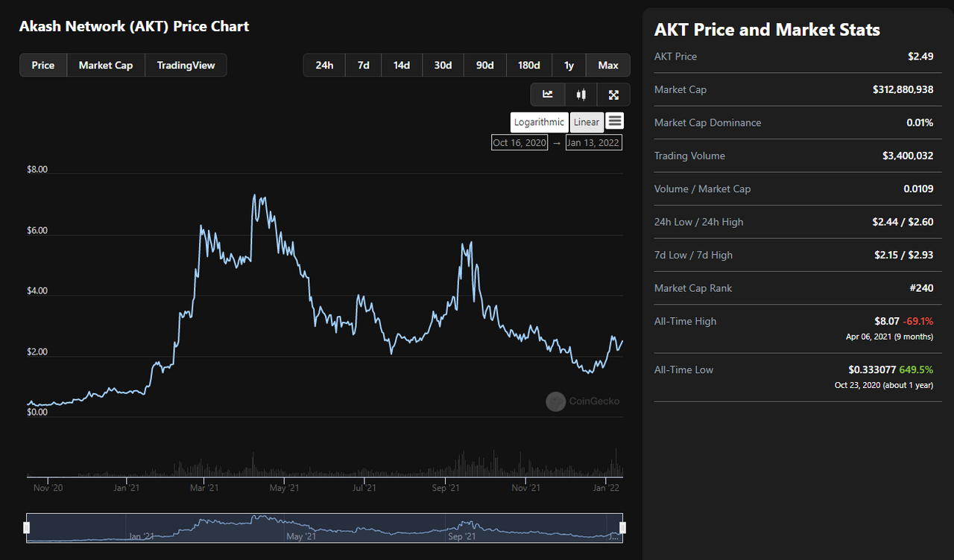Edit start date Oct 16, 2020
This screenshot has width=954, height=560.
(519, 142)
